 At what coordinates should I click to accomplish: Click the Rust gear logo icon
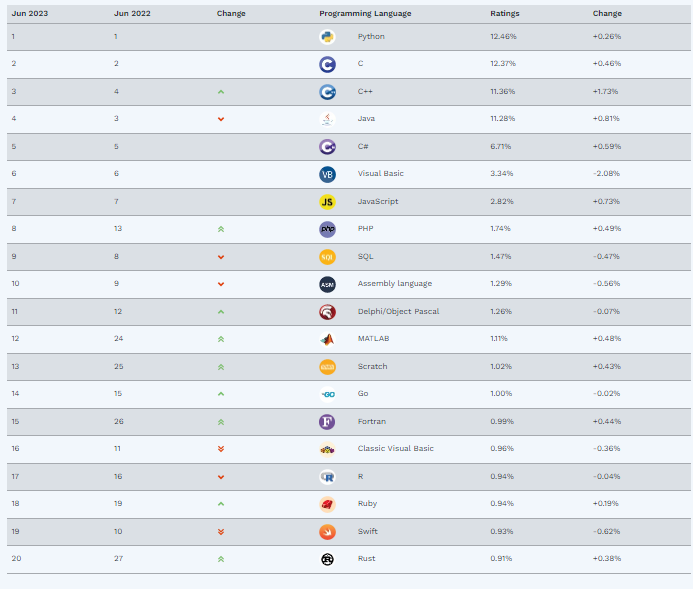(x=327, y=559)
